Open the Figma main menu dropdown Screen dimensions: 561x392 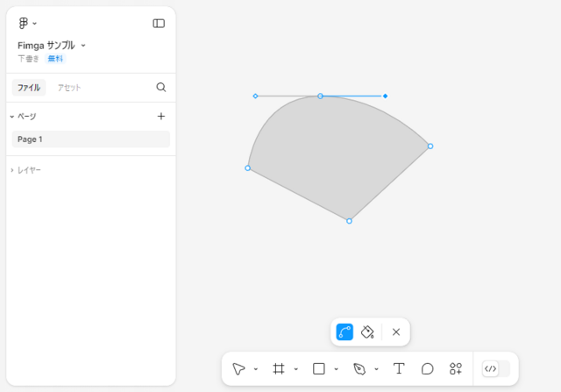pos(27,24)
